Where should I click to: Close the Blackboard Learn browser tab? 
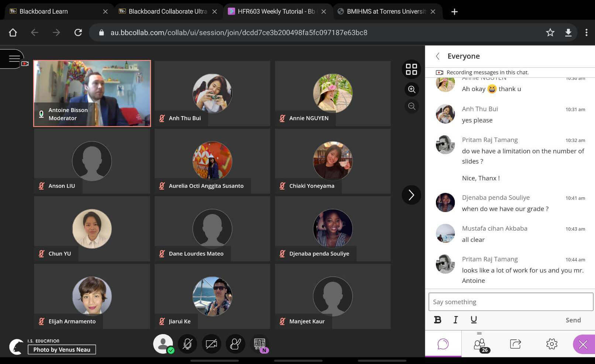click(x=105, y=12)
